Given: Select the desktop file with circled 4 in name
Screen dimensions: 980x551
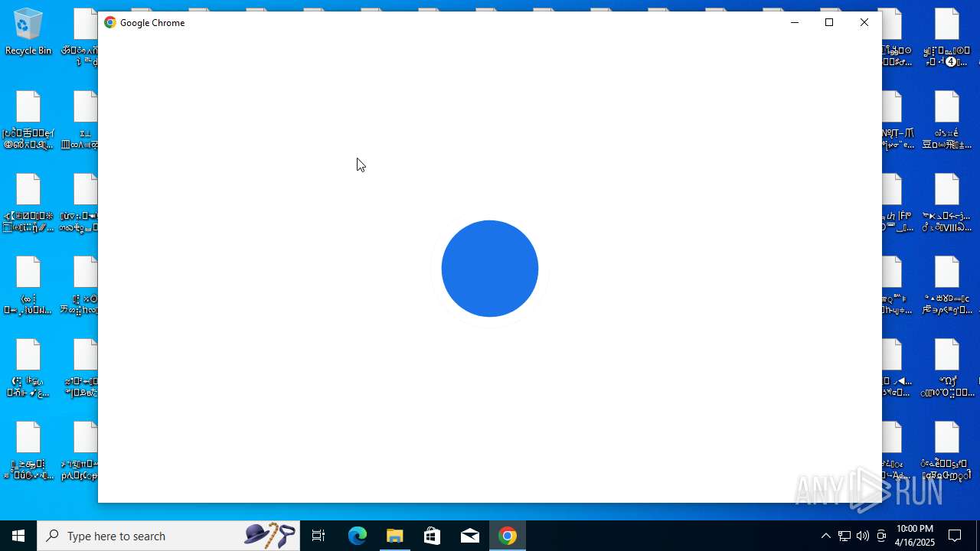Looking at the screenshot, I should point(947,37).
